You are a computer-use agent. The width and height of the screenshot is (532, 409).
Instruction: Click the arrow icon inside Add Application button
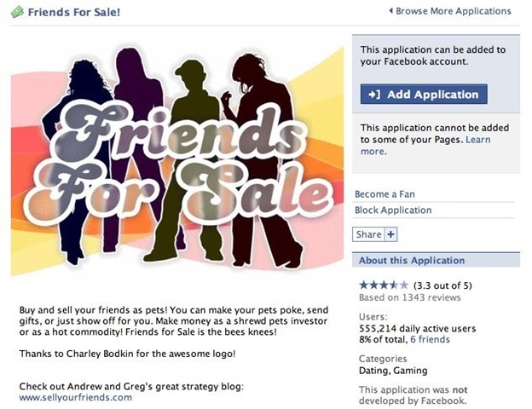[374, 95]
